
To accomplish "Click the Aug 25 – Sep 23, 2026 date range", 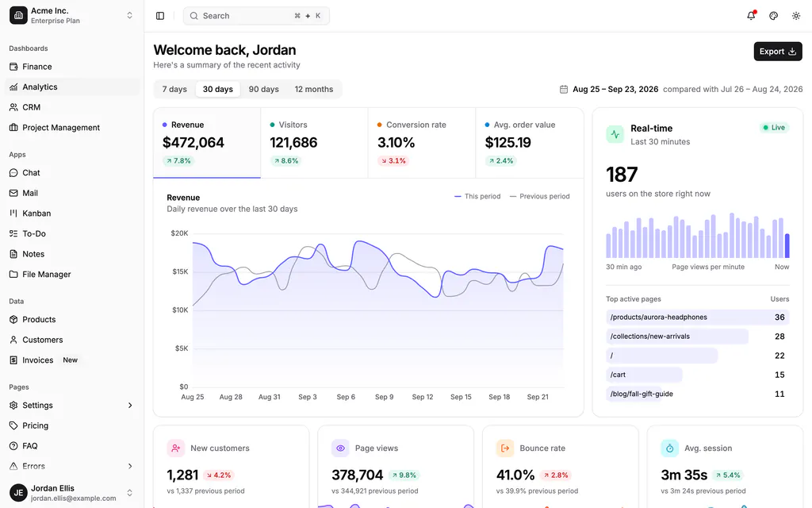I will coord(615,89).
